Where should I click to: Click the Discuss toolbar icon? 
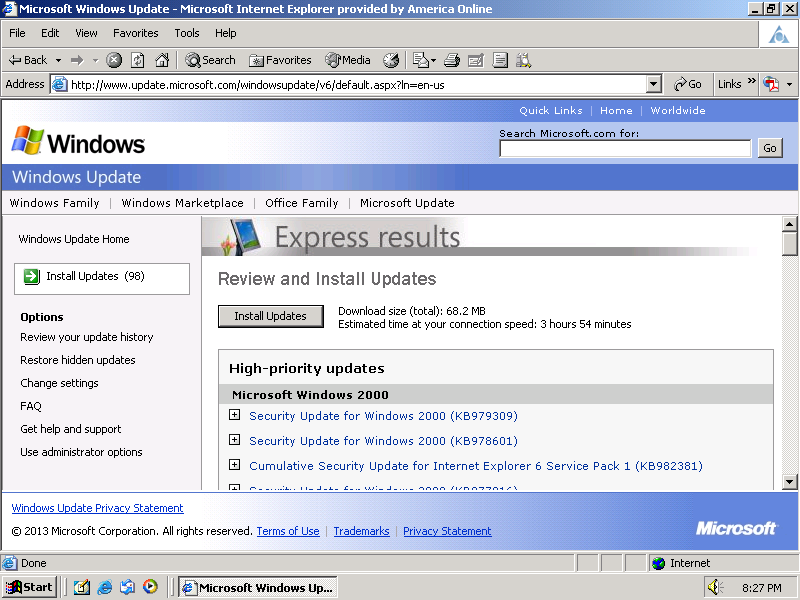(x=500, y=60)
